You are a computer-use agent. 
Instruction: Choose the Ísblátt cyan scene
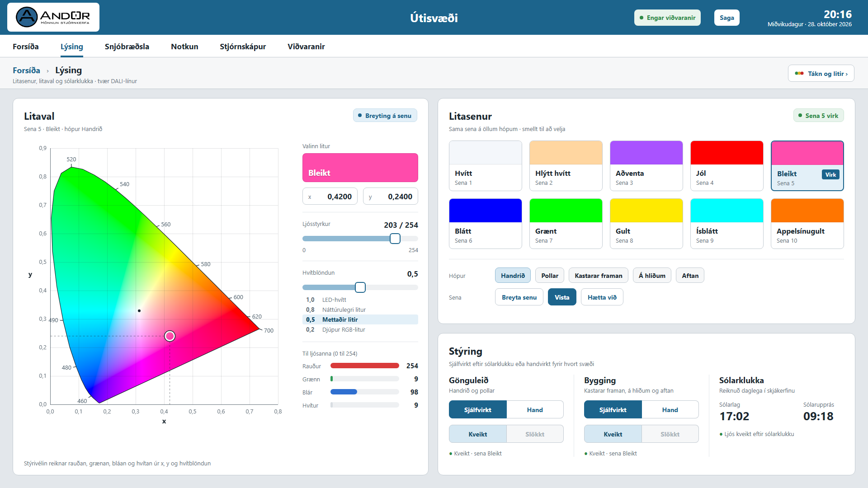coord(726,224)
